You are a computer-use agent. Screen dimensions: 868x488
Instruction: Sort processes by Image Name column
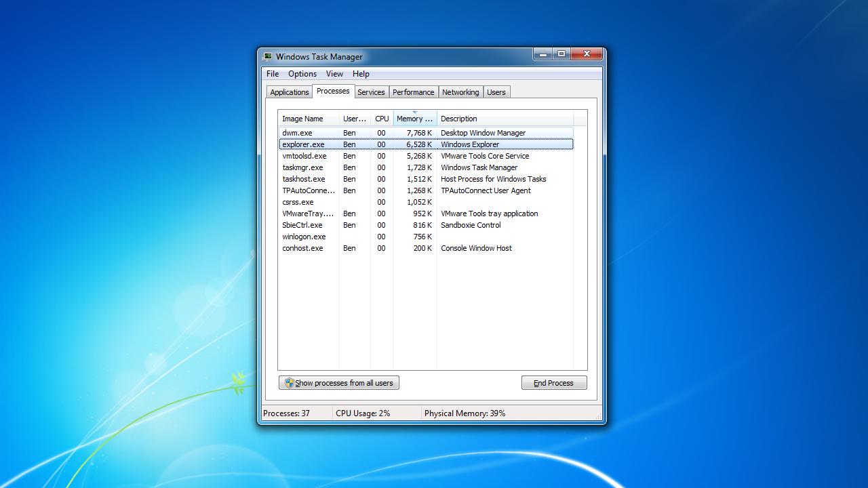pos(302,119)
